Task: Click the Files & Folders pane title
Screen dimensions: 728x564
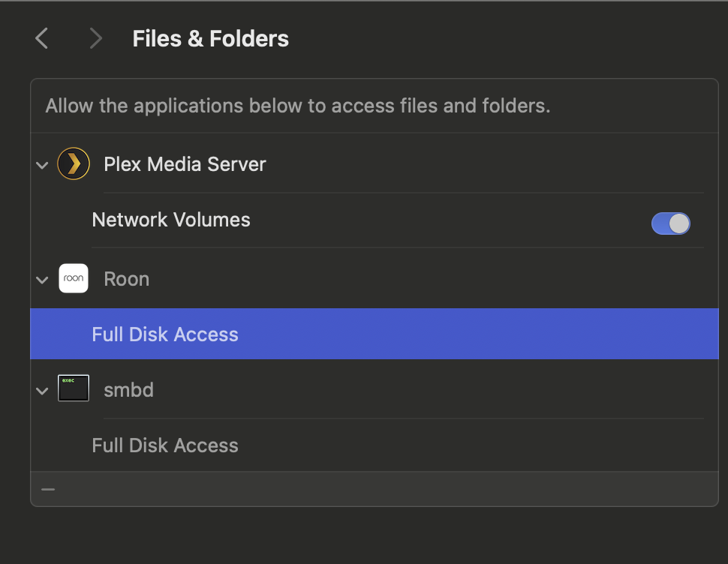Action: coord(210,38)
